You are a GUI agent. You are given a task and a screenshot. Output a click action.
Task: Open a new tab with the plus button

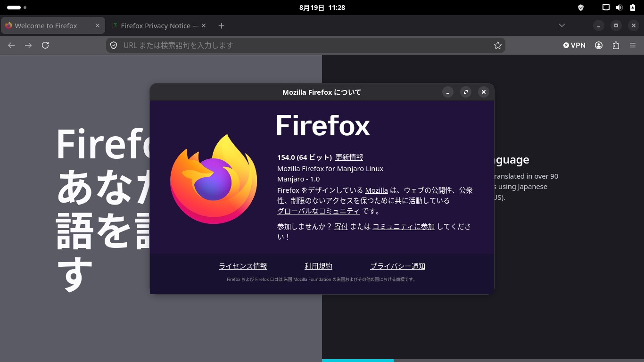(222, 26)
